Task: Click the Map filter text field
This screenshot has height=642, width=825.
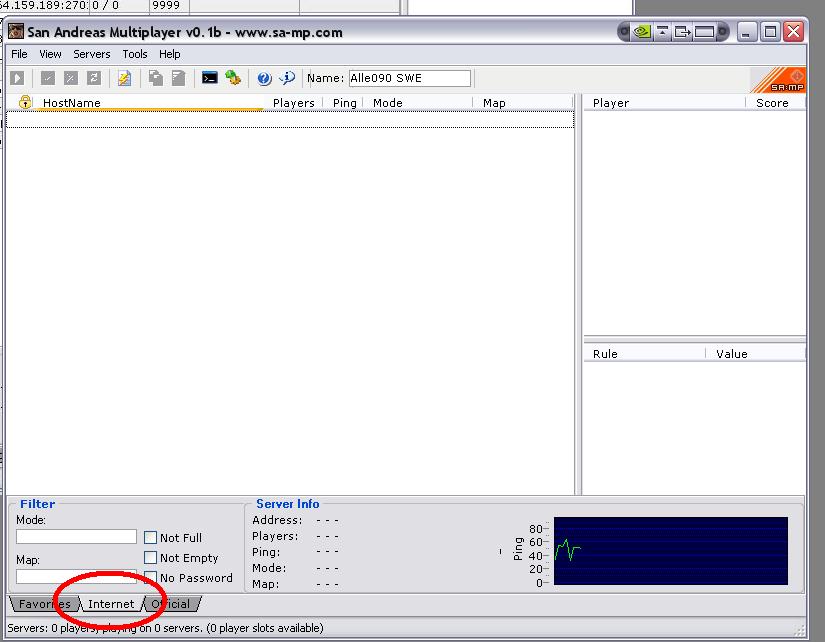Action: (76, 577)
